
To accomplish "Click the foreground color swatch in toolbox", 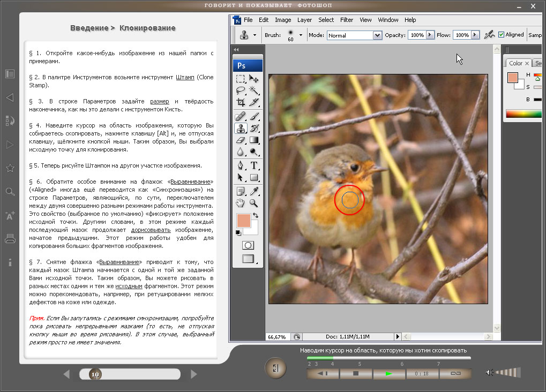I will 243,220.
